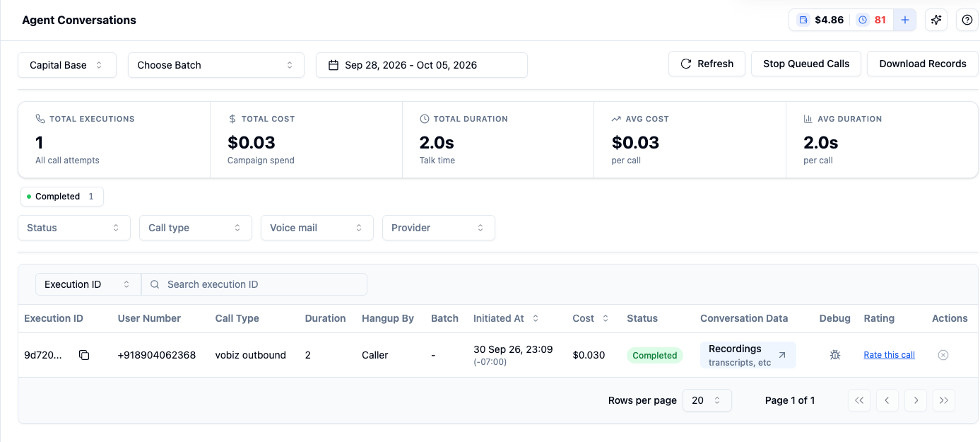980x442 pixels.
Task: Change rows per page from 20
Action: 707,400
